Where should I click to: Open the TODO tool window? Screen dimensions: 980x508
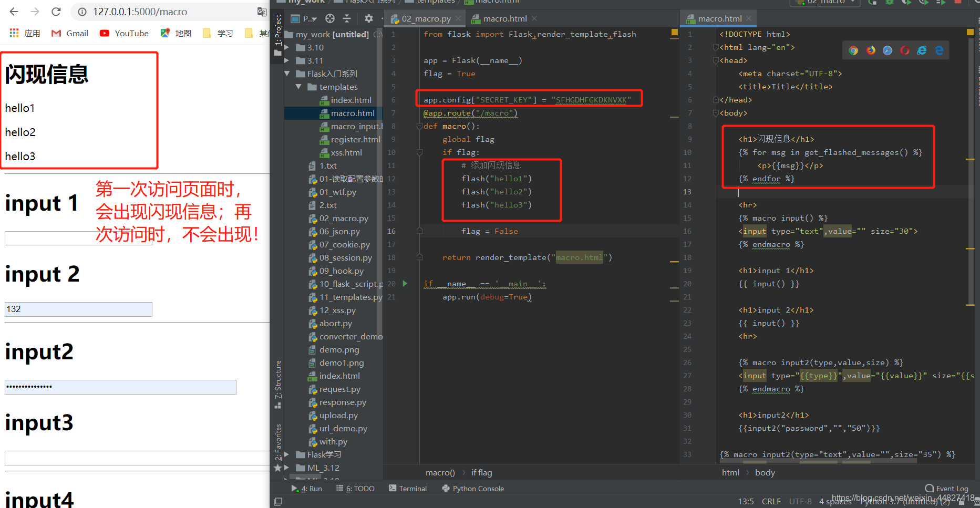(356, 489)
